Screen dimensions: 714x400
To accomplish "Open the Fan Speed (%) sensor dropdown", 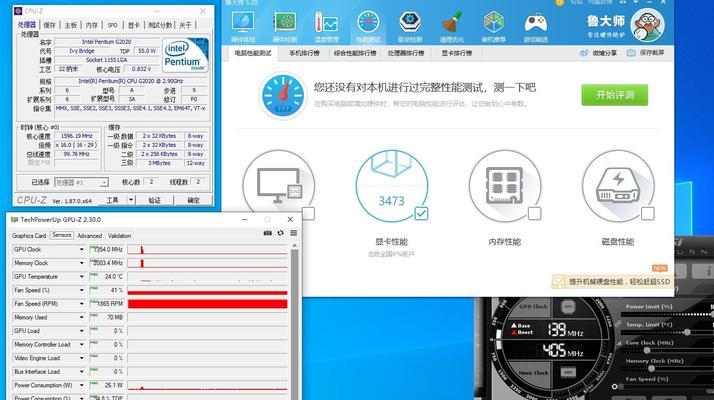I will [x=82, y=290].
